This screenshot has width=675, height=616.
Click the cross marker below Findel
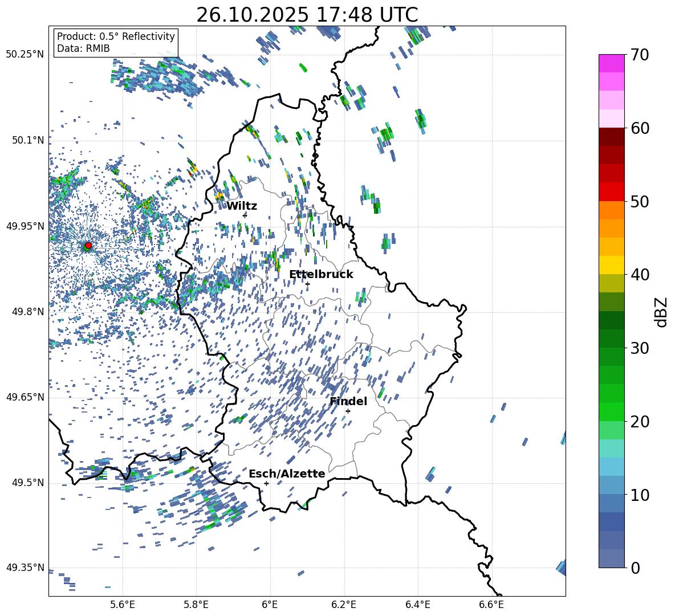348,411
